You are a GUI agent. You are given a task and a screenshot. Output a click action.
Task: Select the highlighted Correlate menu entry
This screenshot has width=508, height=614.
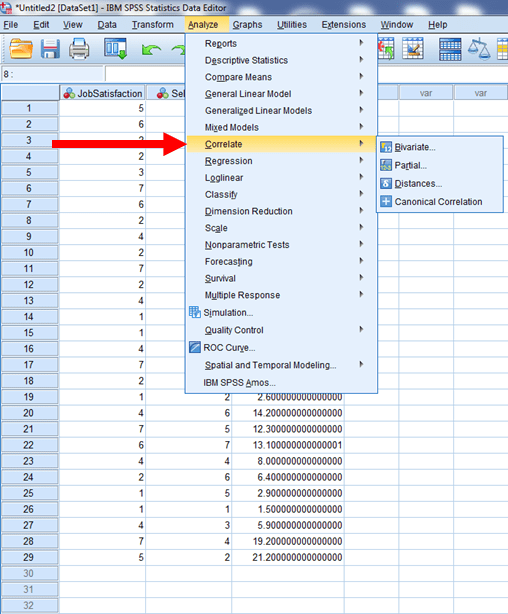[281, 144]
